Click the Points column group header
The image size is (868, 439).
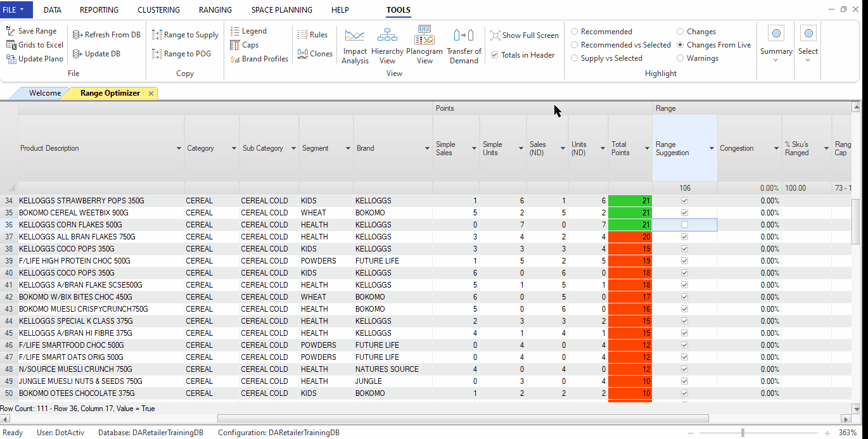tap(543, 108)
